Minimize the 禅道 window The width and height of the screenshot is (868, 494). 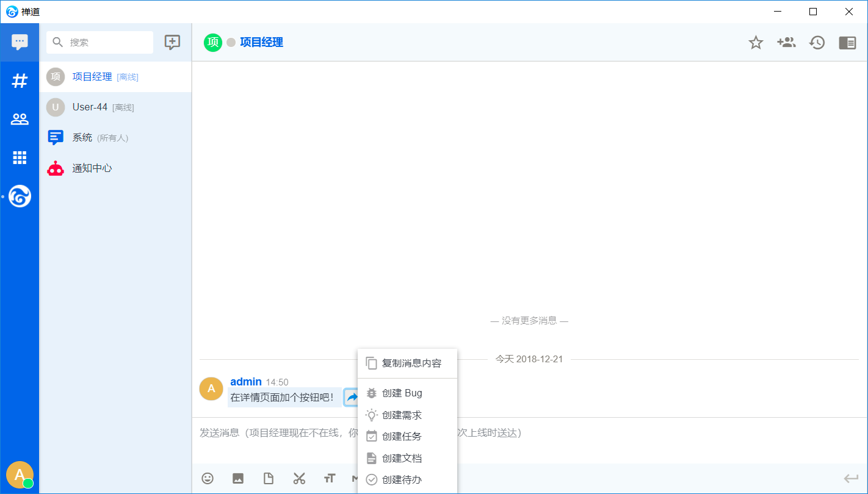point(778,12)
